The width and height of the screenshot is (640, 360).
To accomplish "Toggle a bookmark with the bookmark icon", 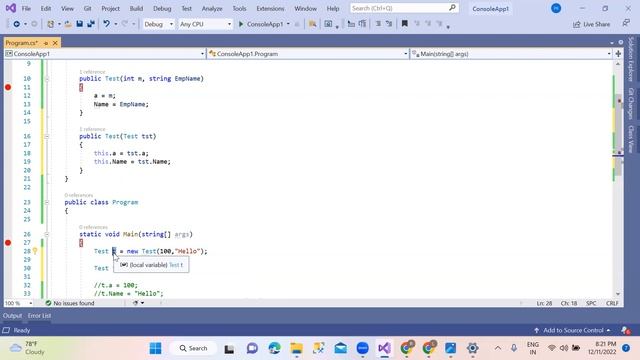I will coord(404,24).
